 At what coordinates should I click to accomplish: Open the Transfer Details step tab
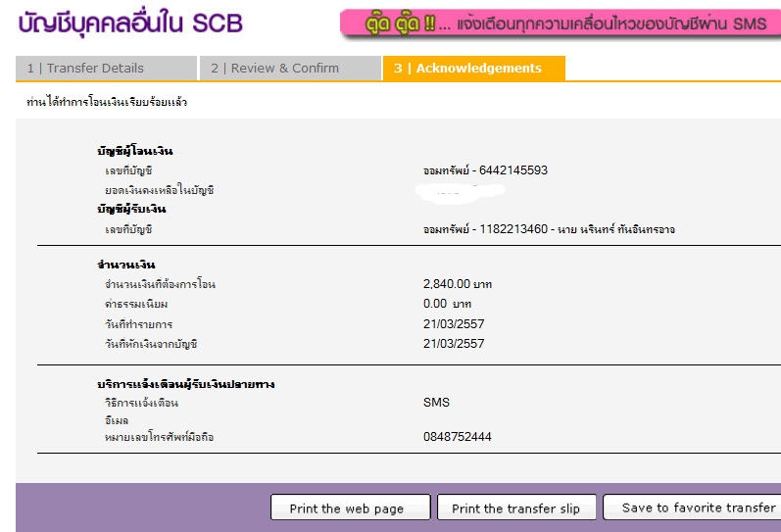[x=106, y=69]
